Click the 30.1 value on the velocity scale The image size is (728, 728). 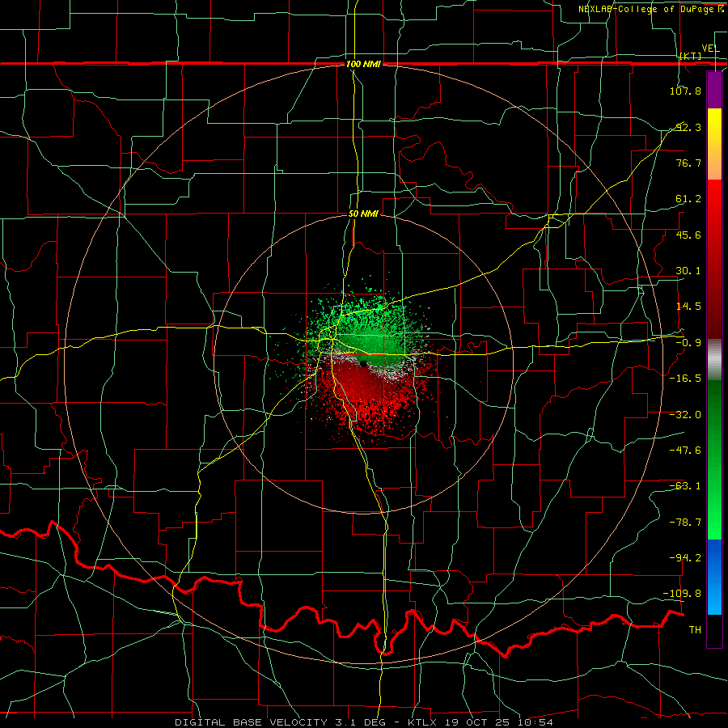[x=688, y=271]
